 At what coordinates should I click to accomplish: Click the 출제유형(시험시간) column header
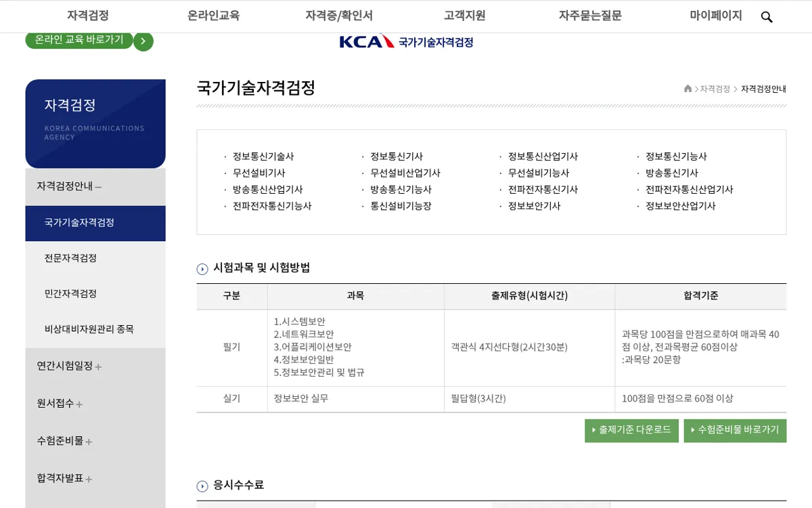530,296
